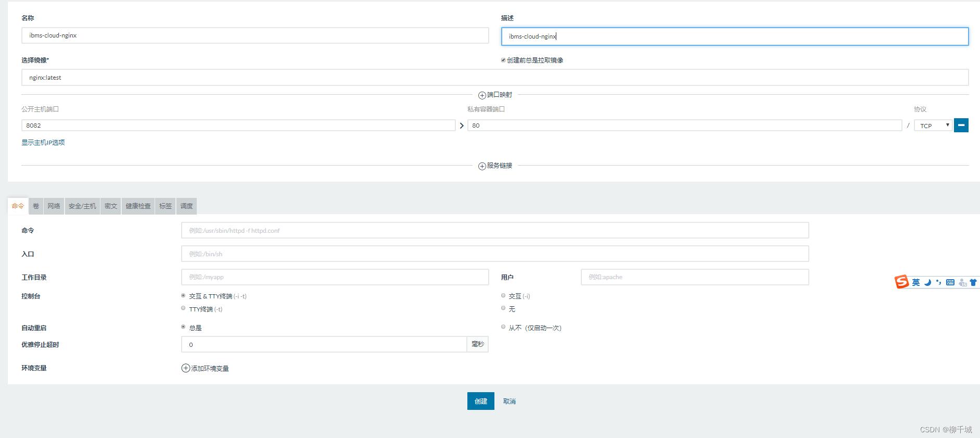Screen dimensions: 980x438
Task: Open Sogou user account icon
Action: point(962,282)
